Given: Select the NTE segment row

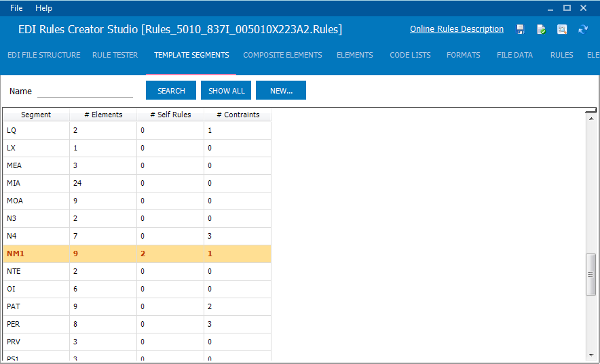Looking at the screenshot, I should [x=137, y=271].
